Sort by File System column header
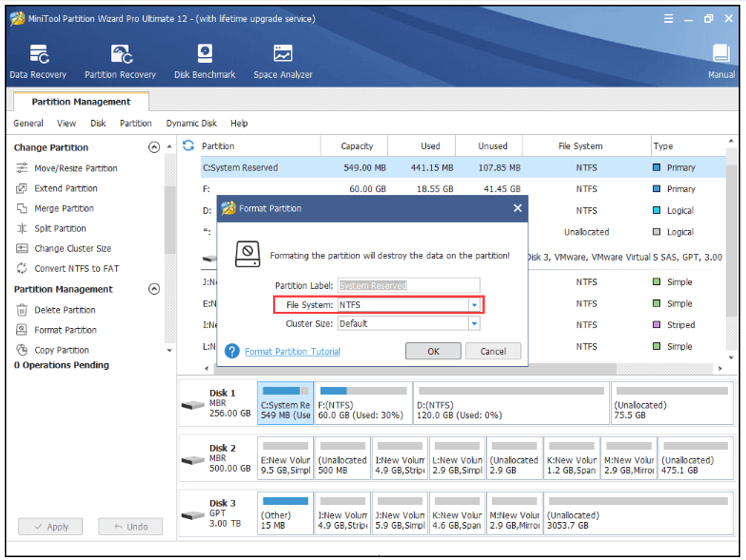Image resolution: width=746 pixels, height=560 pixels. pyautogui.click(x=586, y=146)
